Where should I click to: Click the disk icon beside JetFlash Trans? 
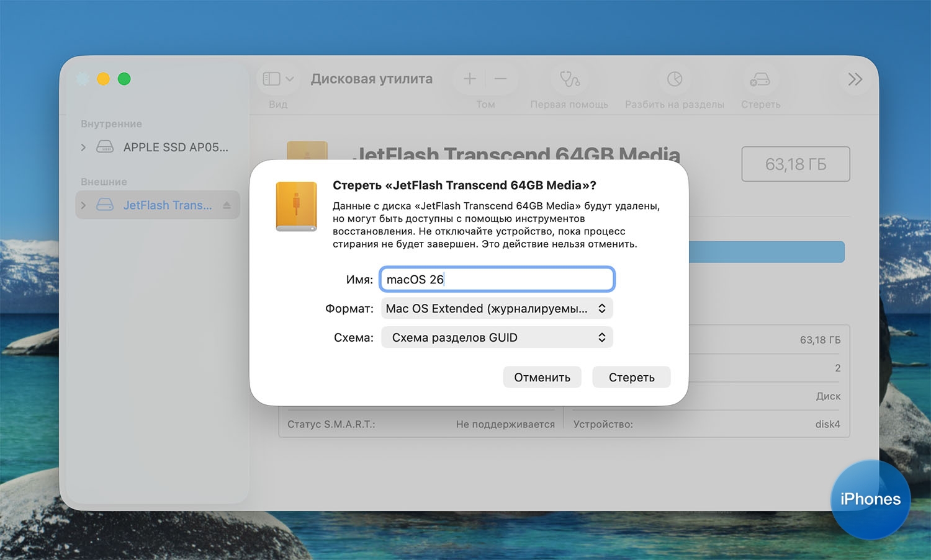coord(105,205)
